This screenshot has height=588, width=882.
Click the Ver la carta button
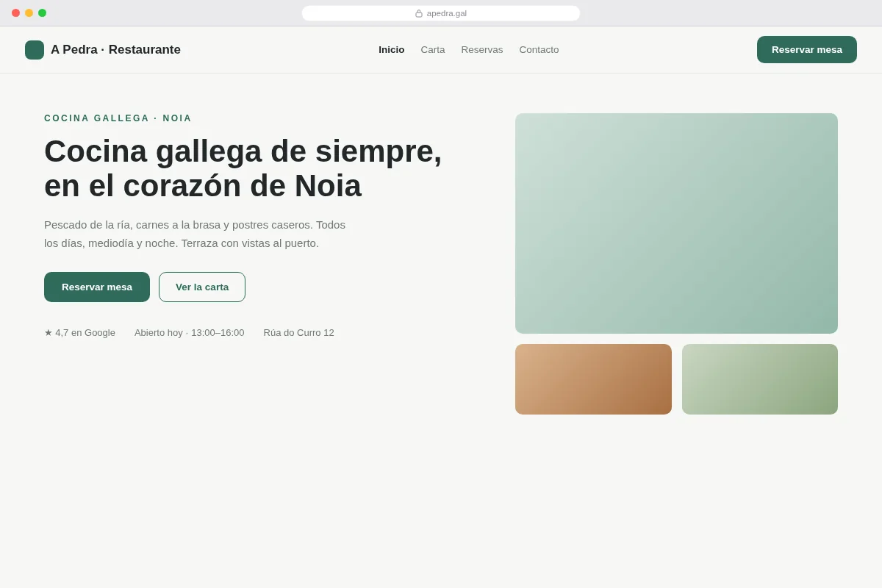click(202, 287)
